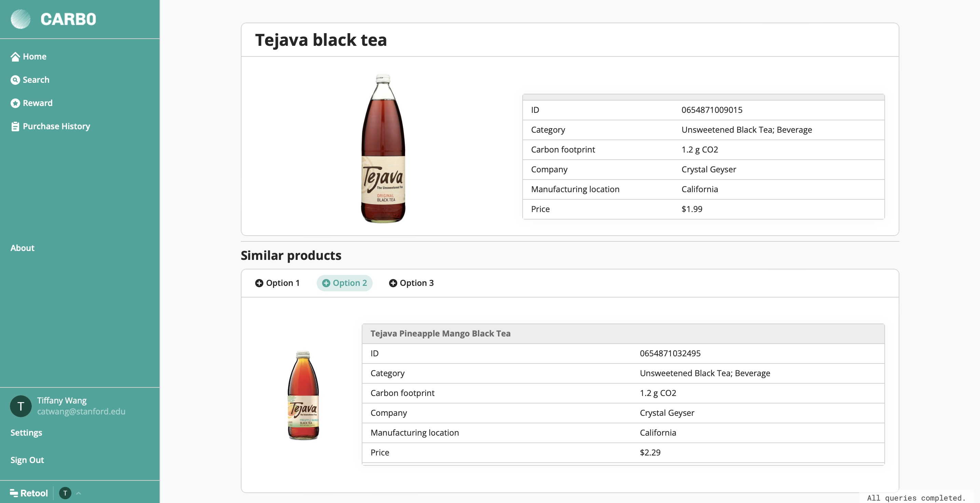Click the Reward star icon
Image resolution: width=980 pixels, height=503 pixels.
(15, 103)
